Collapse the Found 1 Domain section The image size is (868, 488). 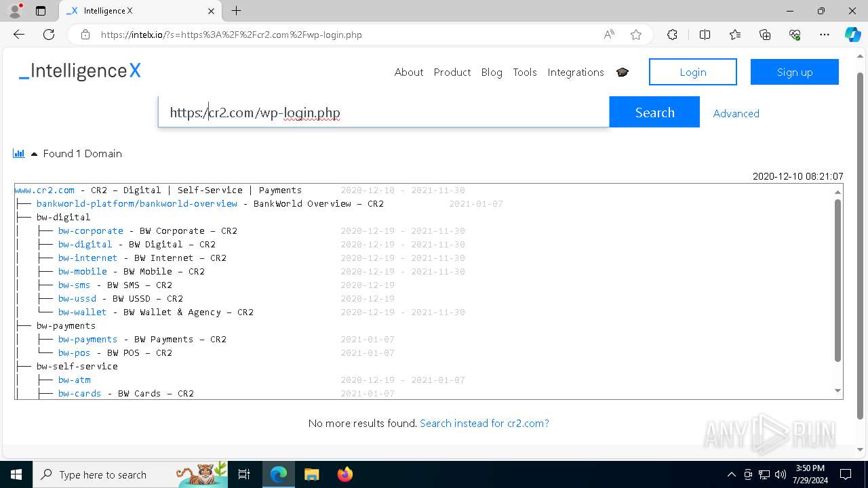[34, 154]
